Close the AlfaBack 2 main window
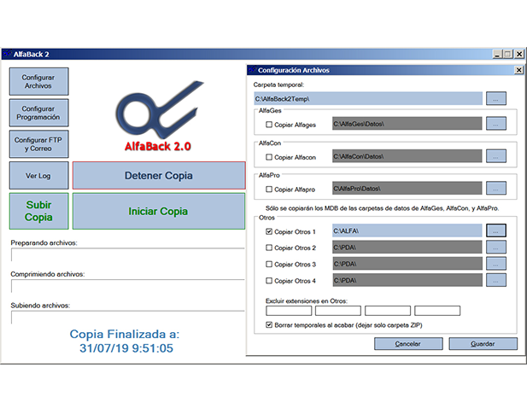This screenshot has width=527, height=420. 519,54
